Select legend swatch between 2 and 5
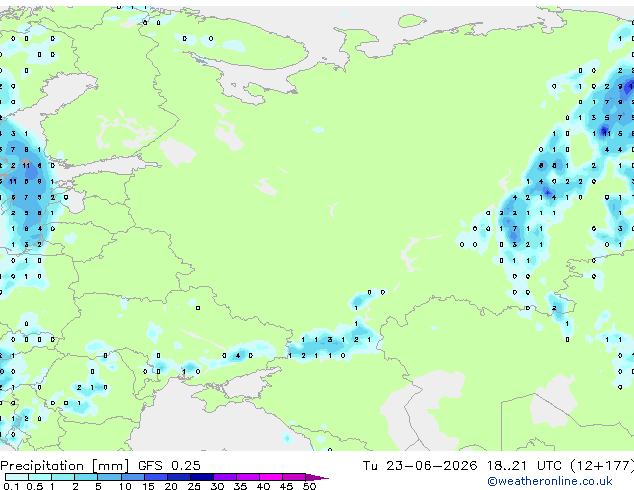The image size is (634, 490). point(86,477)
